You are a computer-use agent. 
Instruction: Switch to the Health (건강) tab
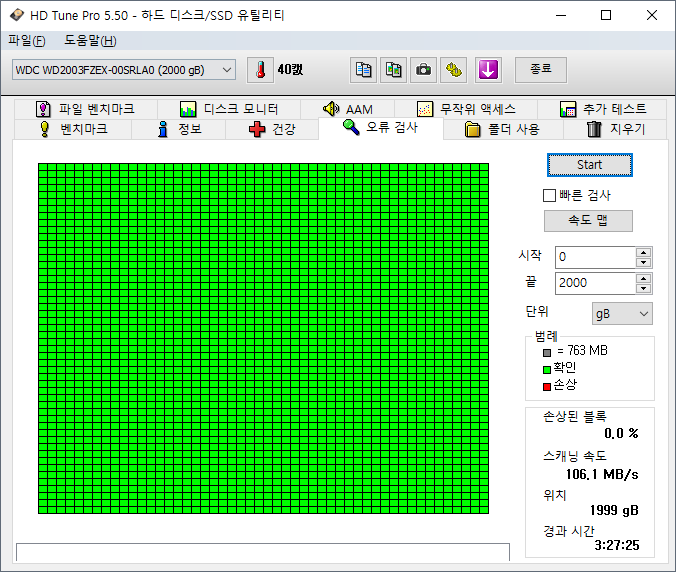coord(272,129)
